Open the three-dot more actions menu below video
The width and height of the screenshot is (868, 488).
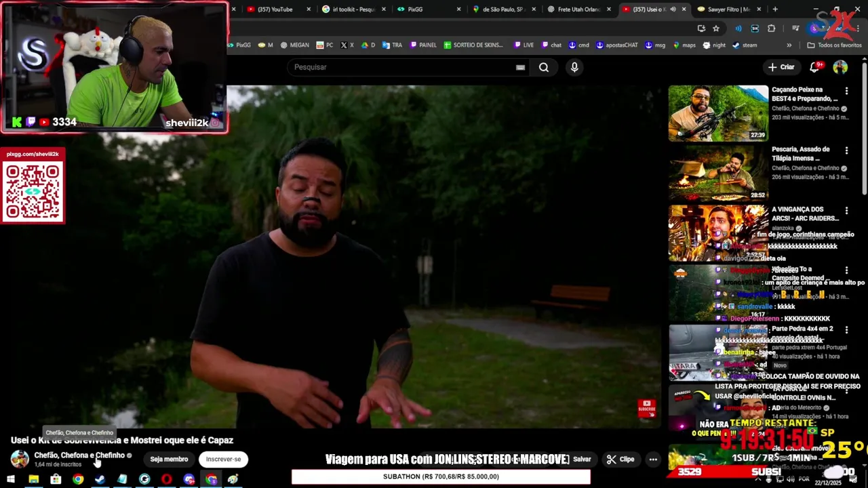tap(653, 459)
